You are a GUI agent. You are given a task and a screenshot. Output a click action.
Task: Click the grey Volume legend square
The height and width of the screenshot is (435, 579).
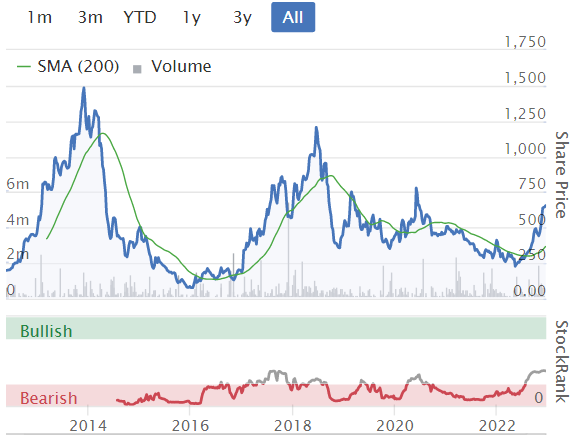[137, 69]
